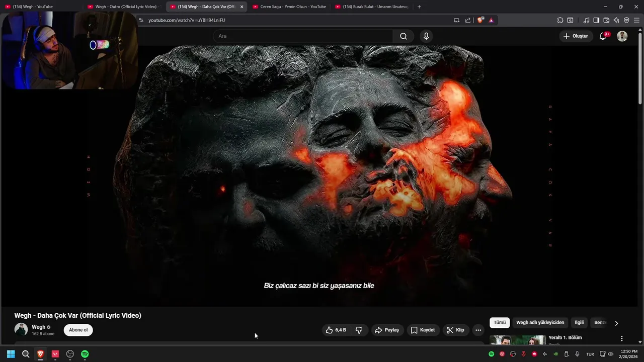Screen dimensions: 644x362
Task: Start voice search with the microphone icon
Action: coord(426,36)
